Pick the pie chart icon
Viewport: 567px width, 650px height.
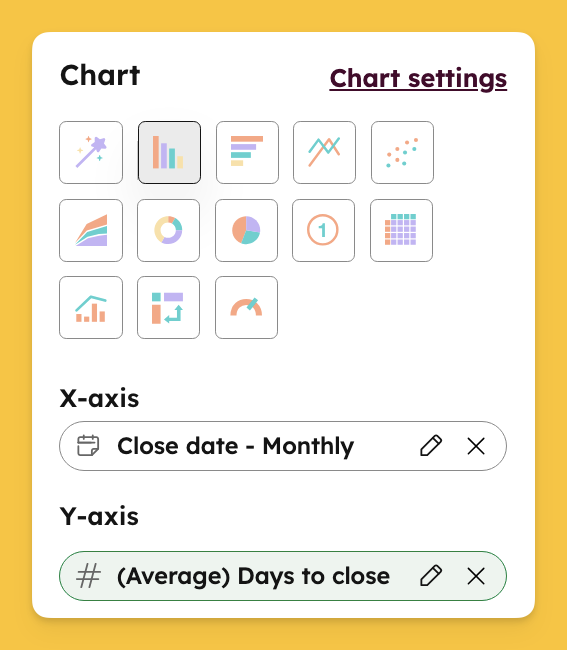[x=246, y=230]
